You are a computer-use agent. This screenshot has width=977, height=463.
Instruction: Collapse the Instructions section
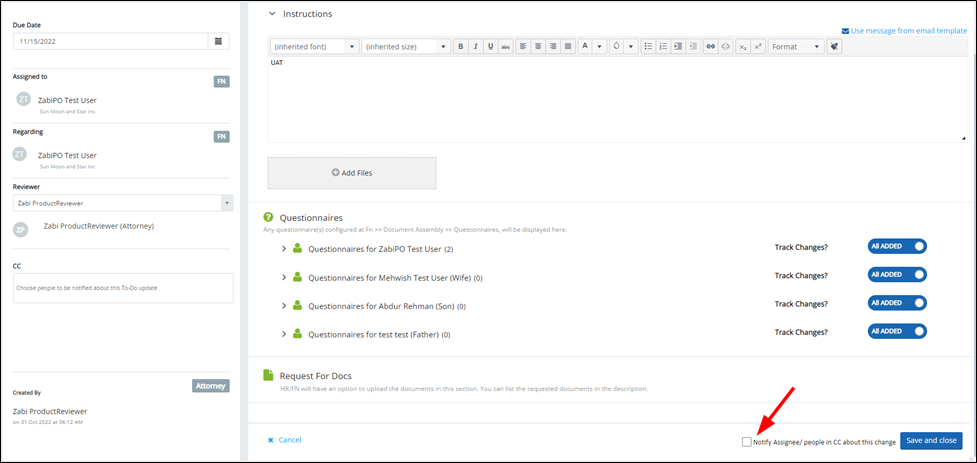pos(271,14)
